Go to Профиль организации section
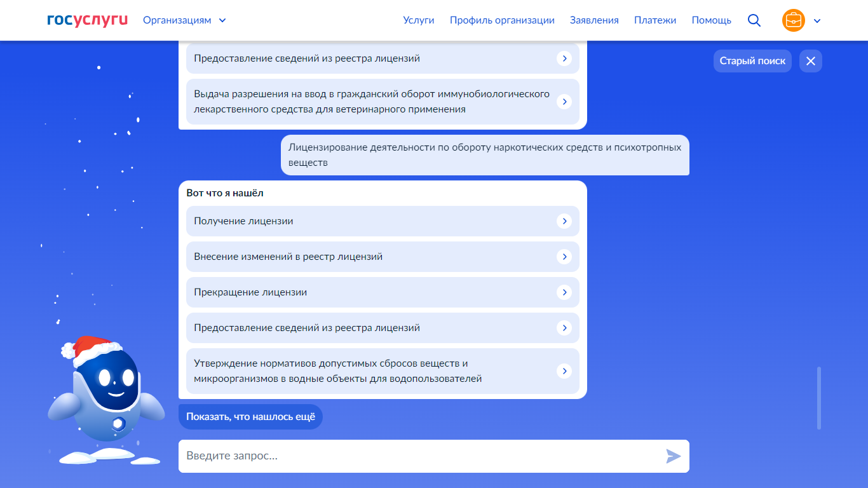The height and width of the screenshot is (488, 868). (501, 20)
